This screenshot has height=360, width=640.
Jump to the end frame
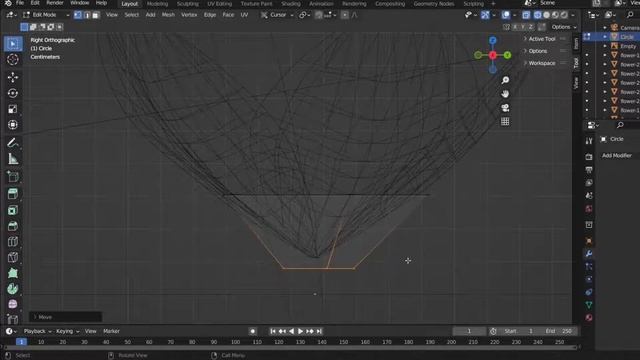[319, 331]
